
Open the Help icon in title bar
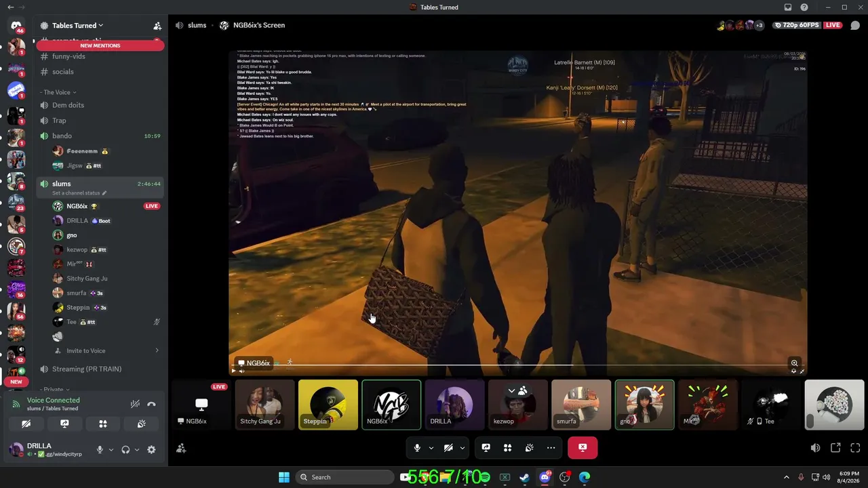[x=804, y=7]
